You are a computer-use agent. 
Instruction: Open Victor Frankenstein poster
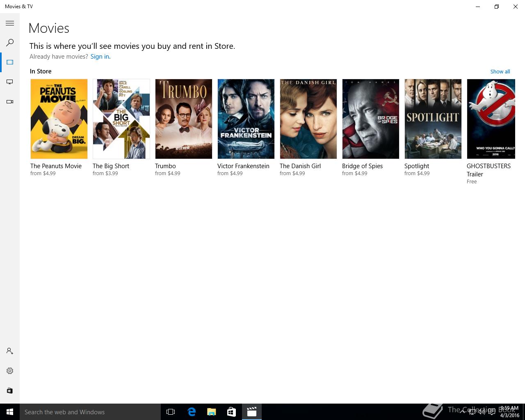(x=246, y=119)
